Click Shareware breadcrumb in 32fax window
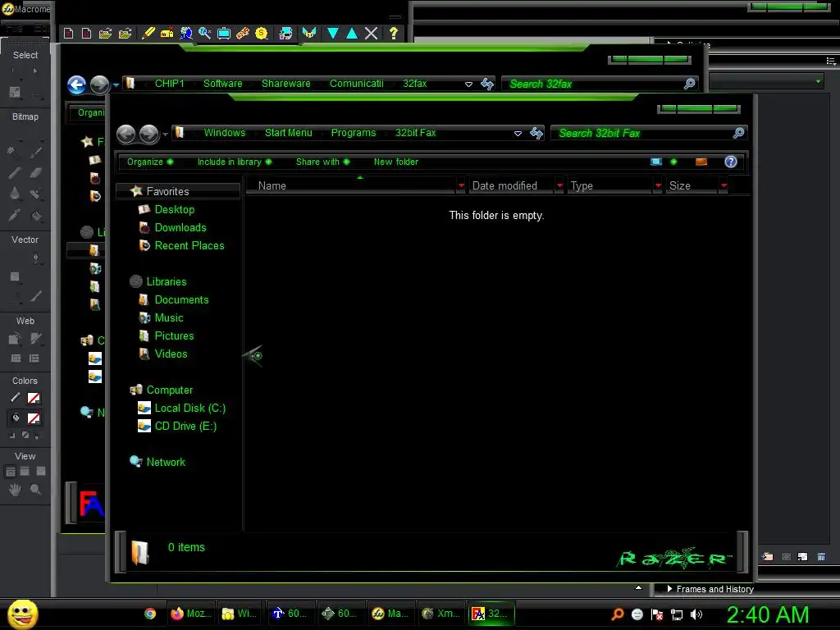Viewport: 840px width, 630px height. pyautogui.click(x=286, y=84)
